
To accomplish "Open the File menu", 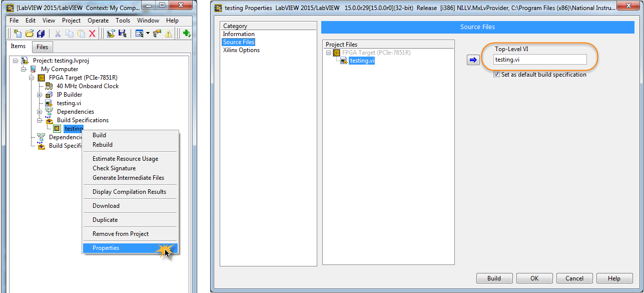I will pyautogui.click(x=14, y=21).
